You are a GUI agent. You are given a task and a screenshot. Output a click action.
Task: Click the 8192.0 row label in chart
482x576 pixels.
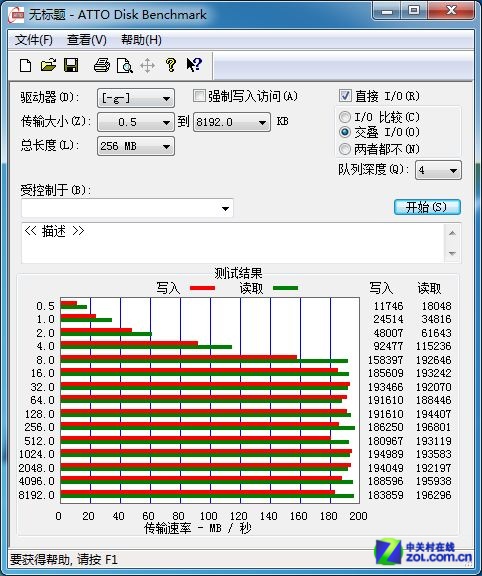(x=36, y=495)
